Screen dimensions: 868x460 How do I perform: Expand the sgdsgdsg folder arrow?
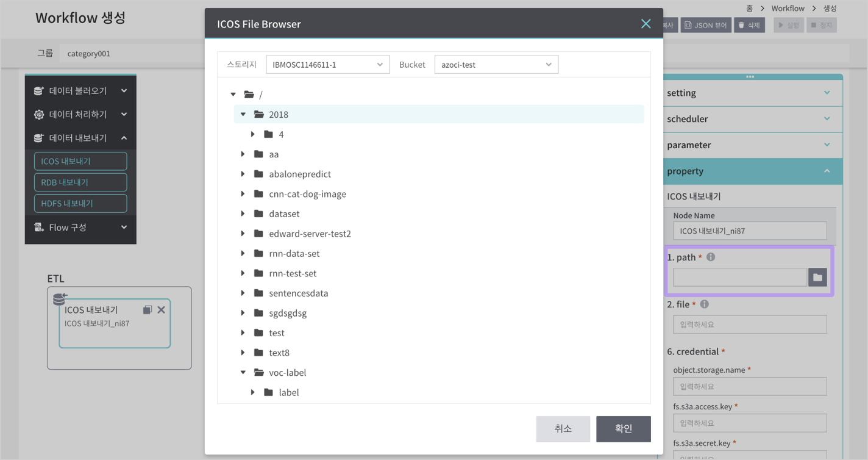coord(243,313)
